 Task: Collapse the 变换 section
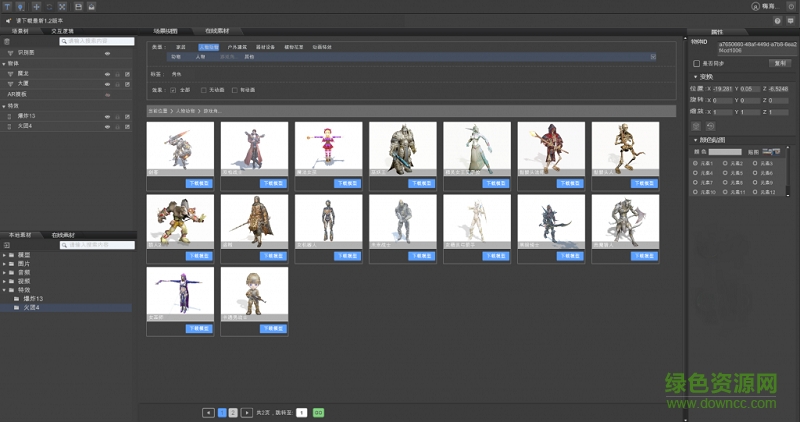[695, 76]
